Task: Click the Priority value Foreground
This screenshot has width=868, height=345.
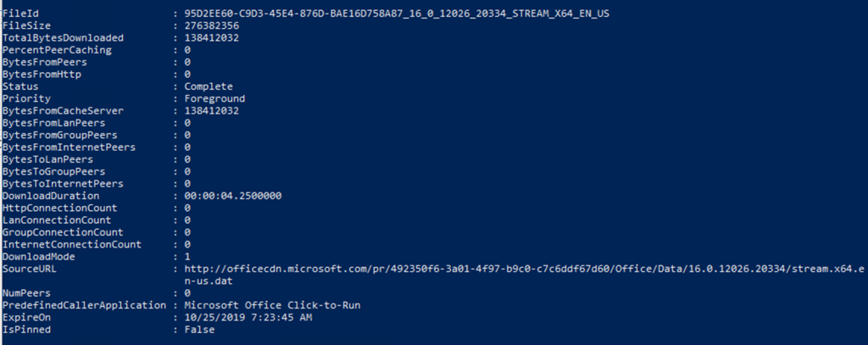Action: [214, 98]
